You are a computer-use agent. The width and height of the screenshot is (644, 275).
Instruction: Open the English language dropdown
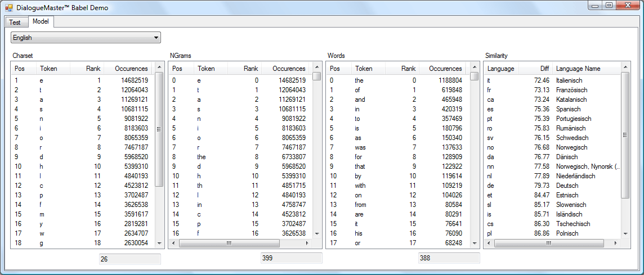coord(86,38)
